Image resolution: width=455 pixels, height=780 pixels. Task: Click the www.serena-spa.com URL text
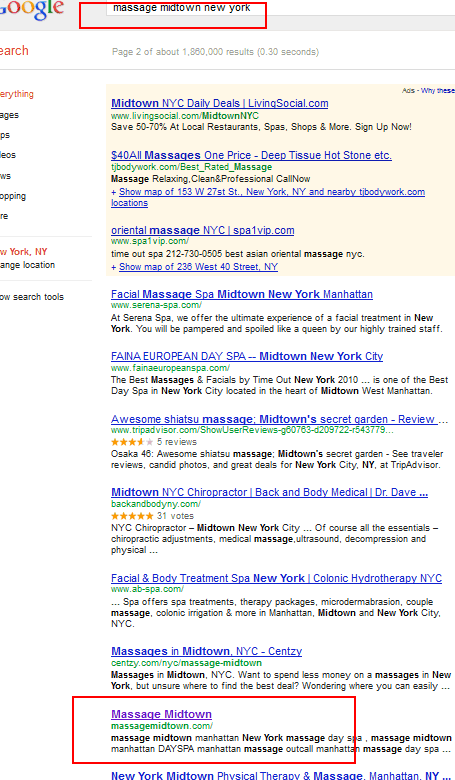coord(156,305)
